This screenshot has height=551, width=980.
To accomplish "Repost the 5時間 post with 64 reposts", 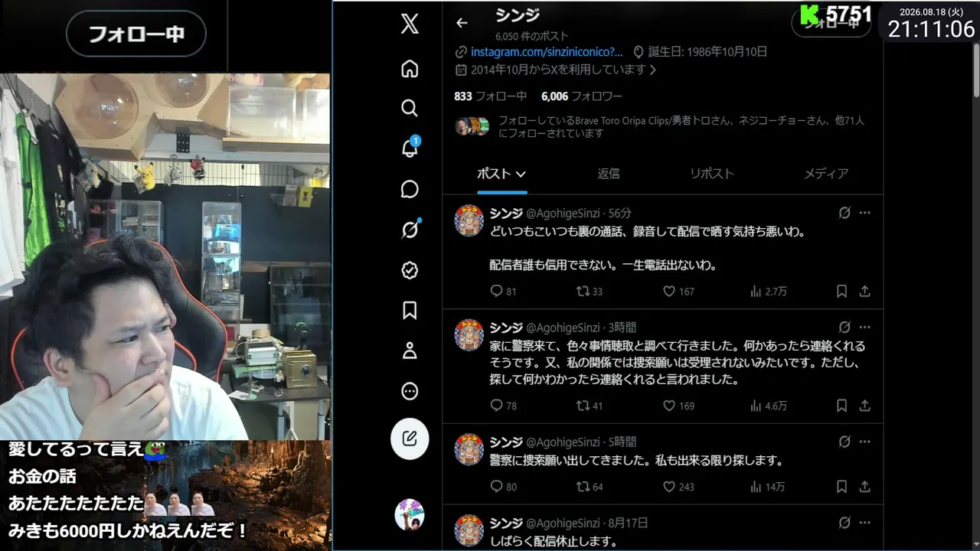I will click(590, 487).
